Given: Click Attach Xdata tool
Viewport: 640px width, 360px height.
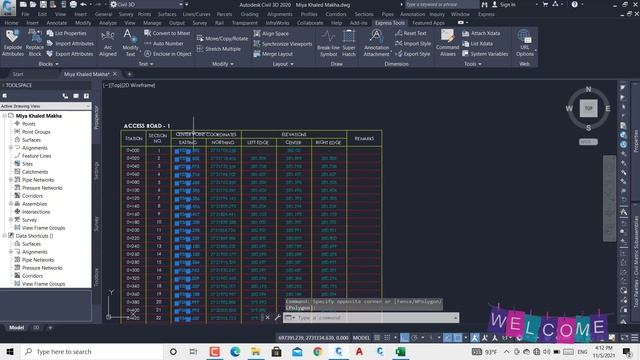Looking at the screenshot, I should point(481,33).
